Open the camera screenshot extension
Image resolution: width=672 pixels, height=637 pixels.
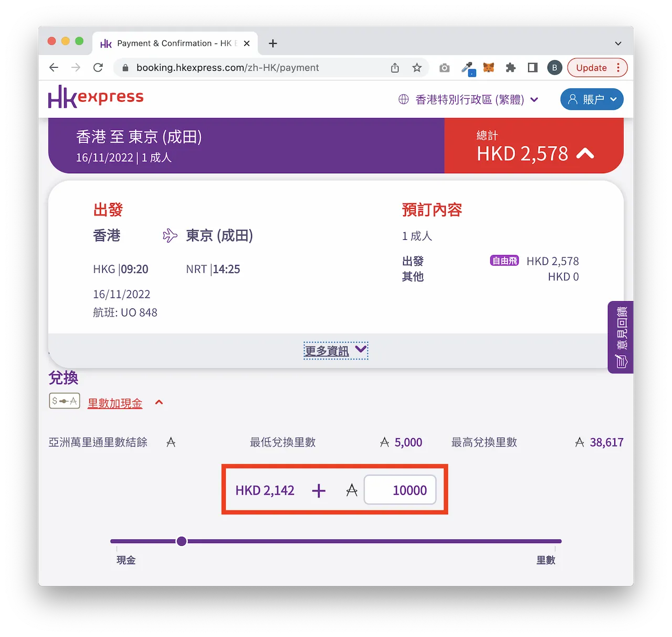click(x=445, y=68)
